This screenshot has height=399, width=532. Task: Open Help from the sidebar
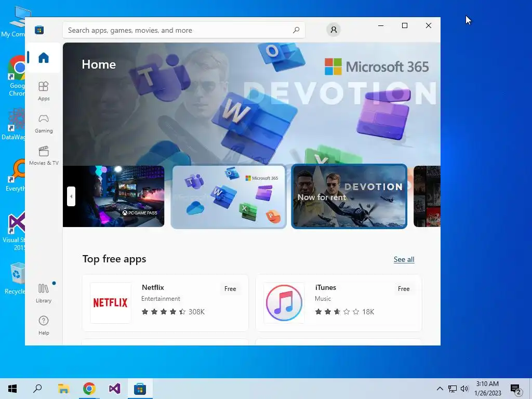coord(44,325)
